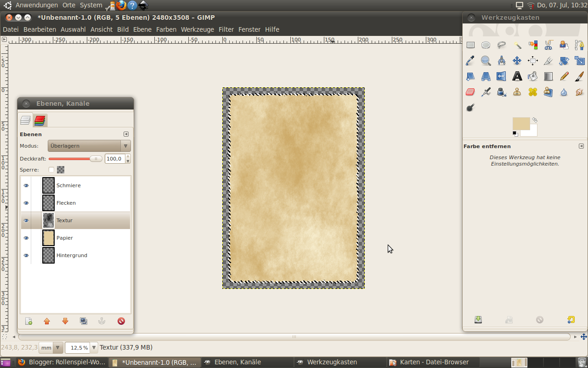
Task: Open the Ebene menu
Action: pos(142,29)
